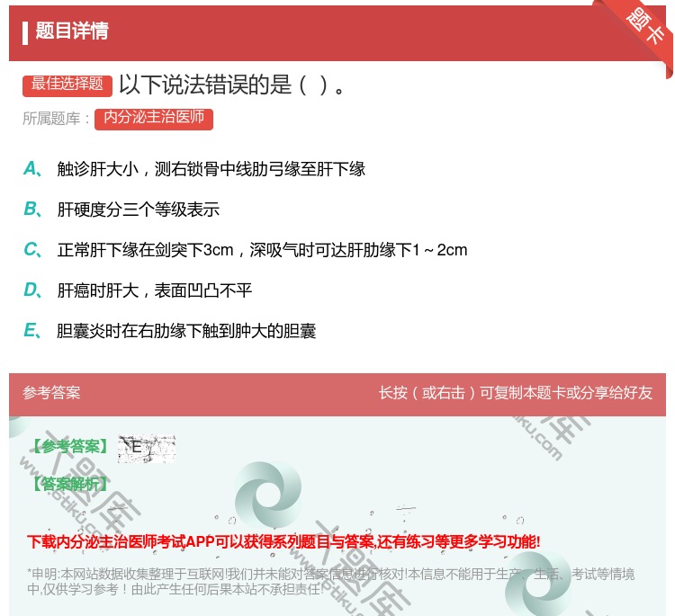Image resolution: width=675 pixels, height=616 pixels.
Task: Click the 参考答案 section header
Action: (x=51, y=393)
